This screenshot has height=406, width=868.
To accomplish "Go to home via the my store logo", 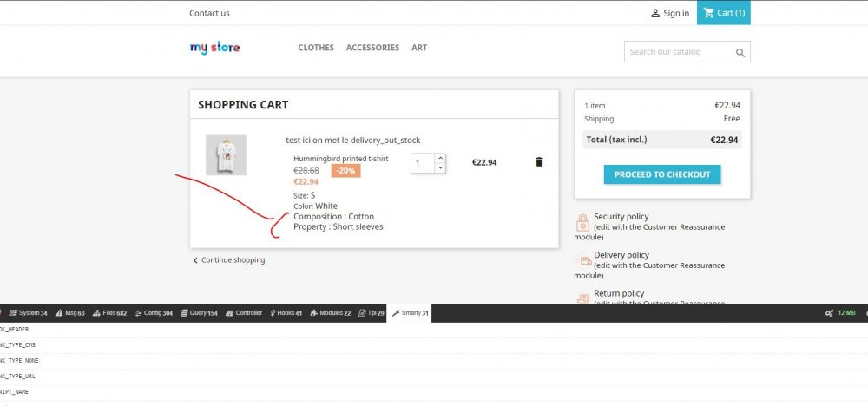I will click(214, 48).
